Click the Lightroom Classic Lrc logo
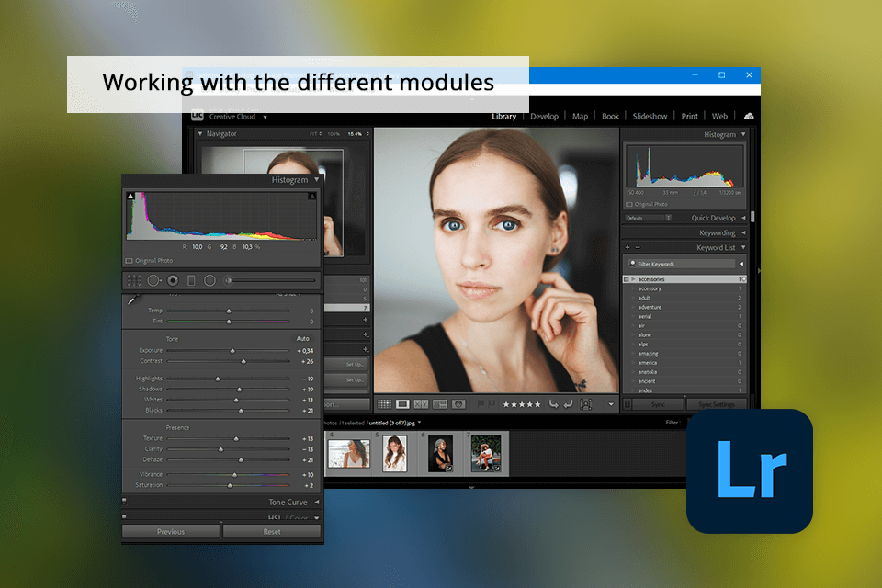This screenshot has height=588, width=882. click(198, 116)
